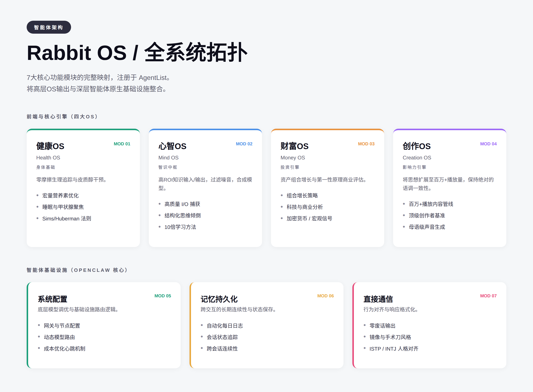Open the 创作OS card heading

(x=416, y=146)
